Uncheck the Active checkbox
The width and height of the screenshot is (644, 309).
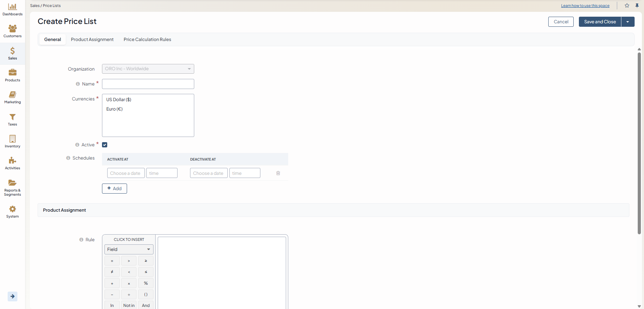click(105, 145)
